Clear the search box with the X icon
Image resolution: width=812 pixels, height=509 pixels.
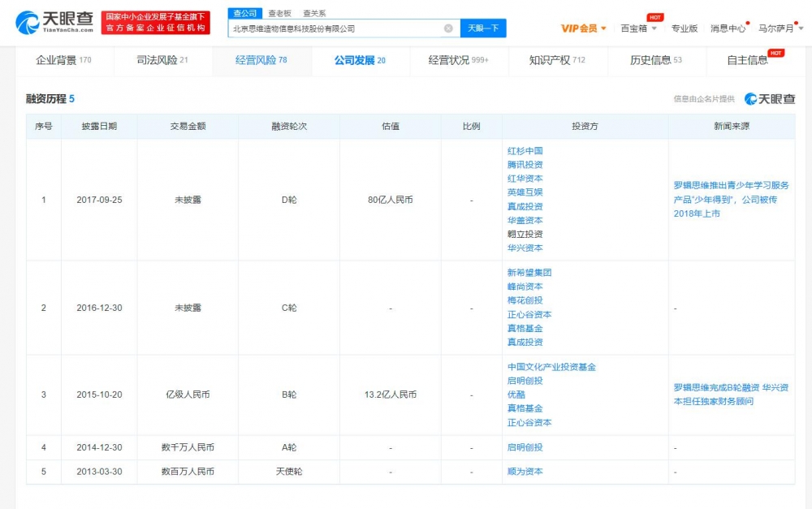click(x=448, y=28)
